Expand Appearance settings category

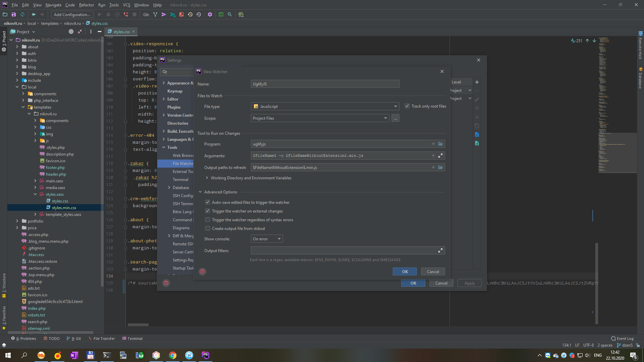pos(164,83)
